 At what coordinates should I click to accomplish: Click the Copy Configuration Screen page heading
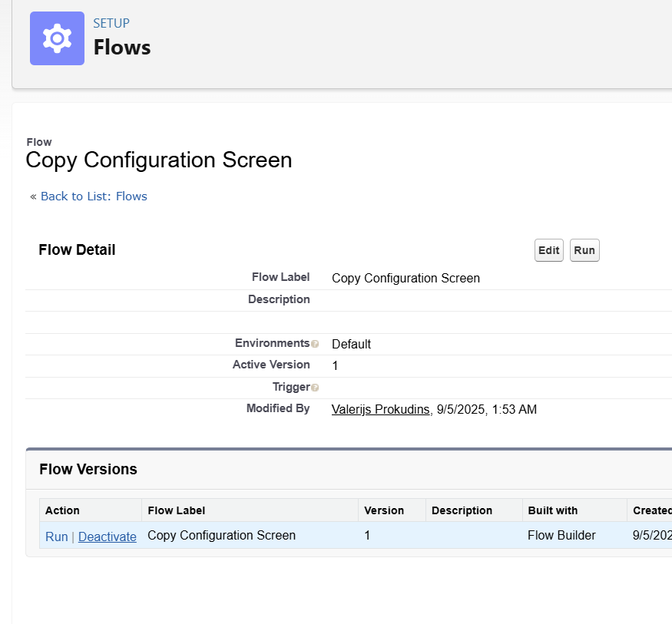159,160
